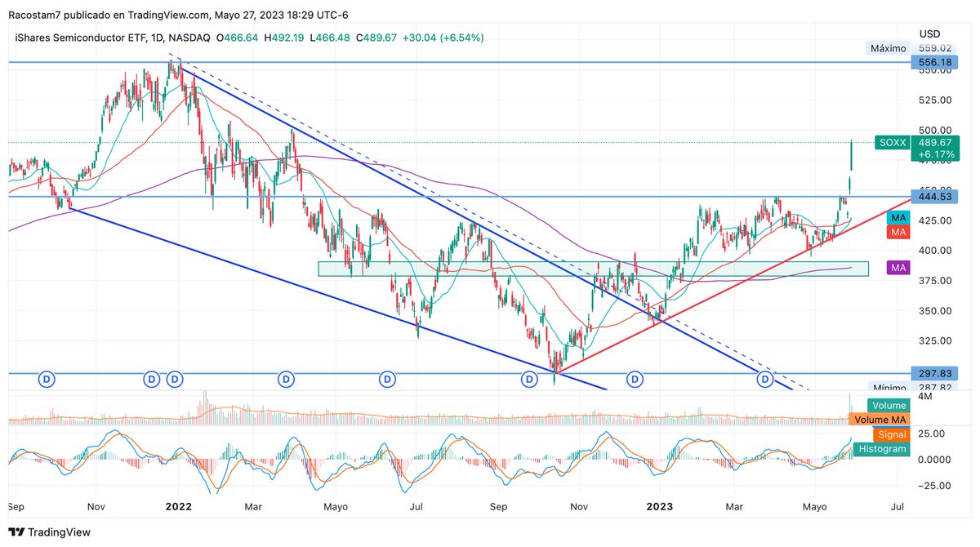Click the orange Signal label

(x=892, y=435)
